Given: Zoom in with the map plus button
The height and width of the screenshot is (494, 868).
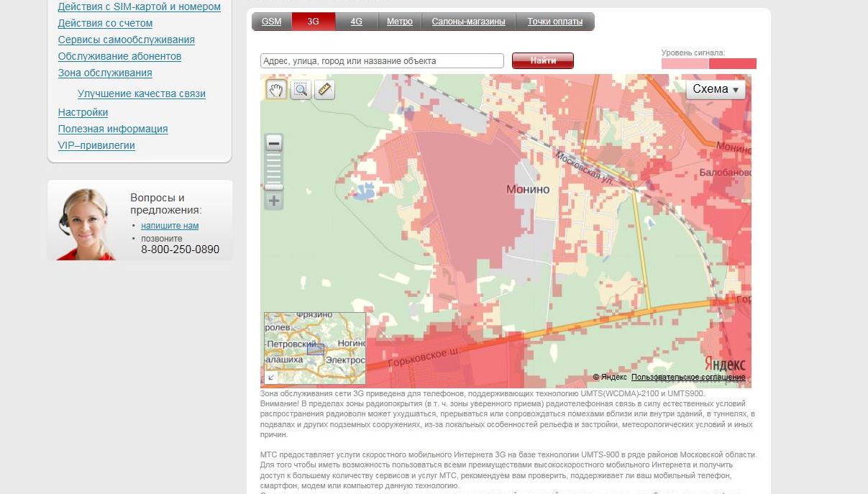Looking at the screenshot, I should 274,201.
